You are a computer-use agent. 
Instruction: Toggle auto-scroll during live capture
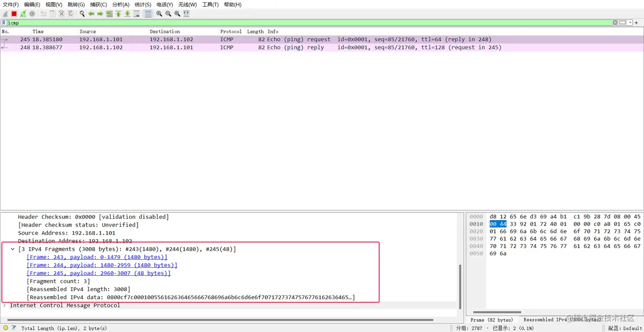136,14
